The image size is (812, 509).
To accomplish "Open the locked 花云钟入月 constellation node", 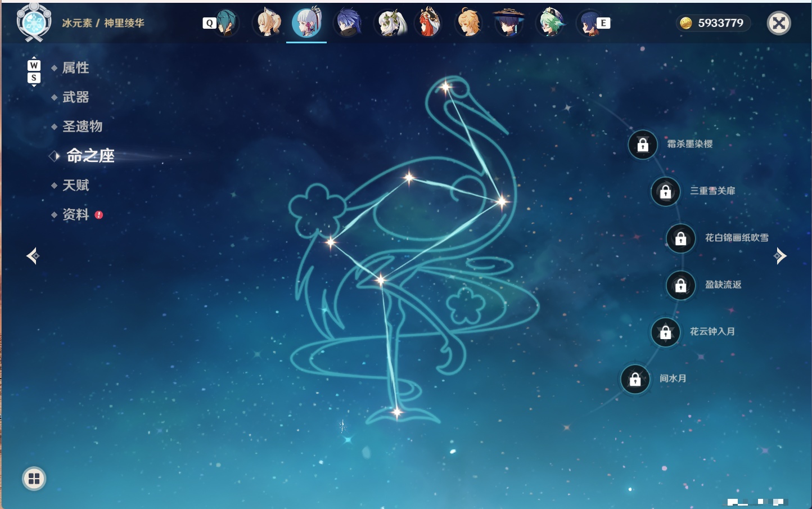I will tap(666, 332).
